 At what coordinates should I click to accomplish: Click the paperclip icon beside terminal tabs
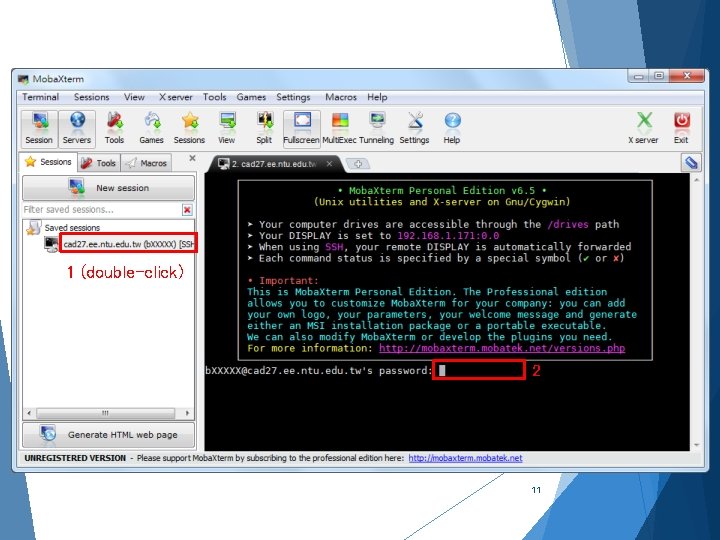(691, 163)
